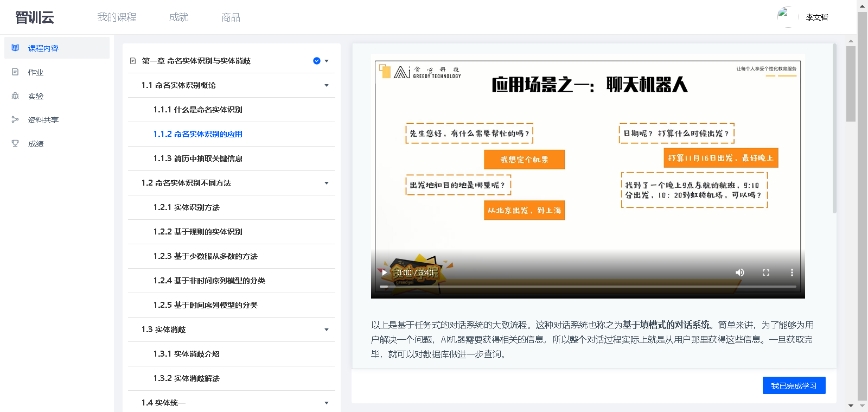
Task: Click section title 1.3 实体消歧
Action: pyautogui.click(x=163, y=329)
